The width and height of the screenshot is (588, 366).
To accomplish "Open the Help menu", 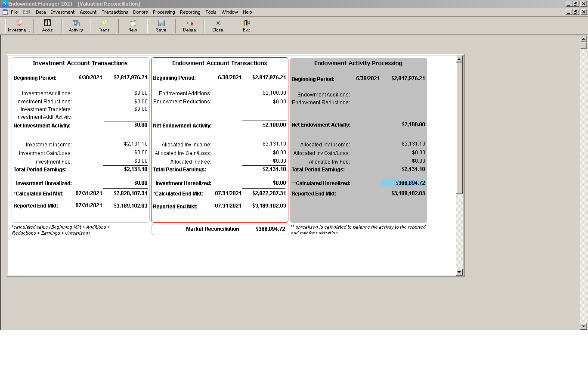I will (247, 12).
